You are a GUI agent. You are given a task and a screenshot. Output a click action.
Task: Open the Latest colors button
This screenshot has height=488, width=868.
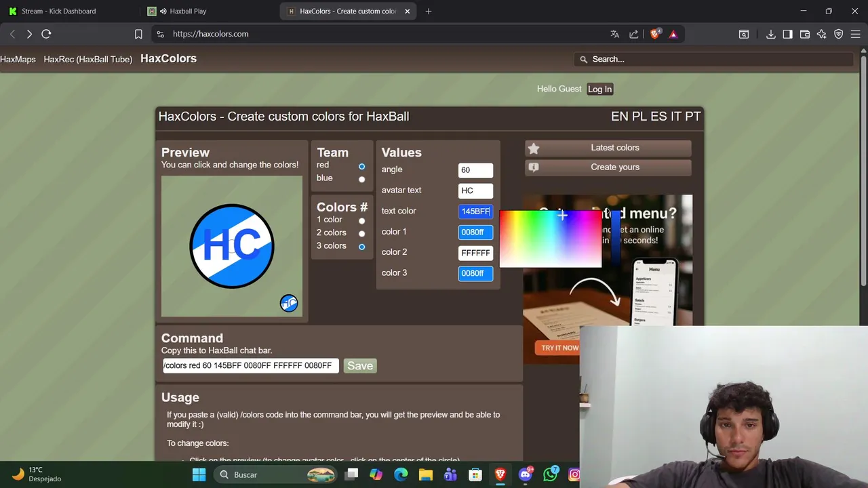[608, 148]
